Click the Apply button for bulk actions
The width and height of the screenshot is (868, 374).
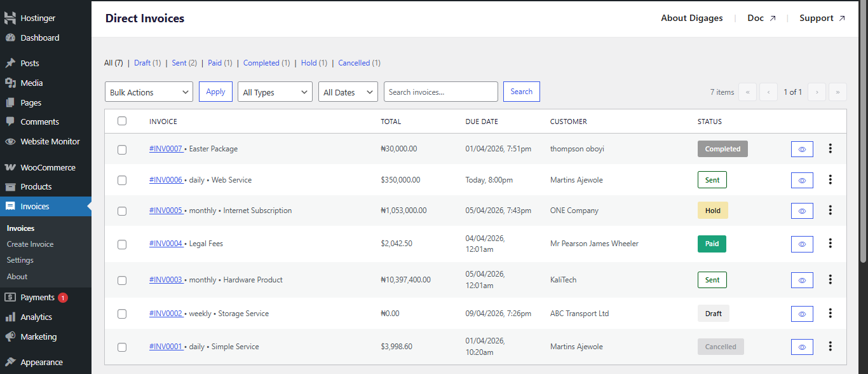click(x=215, y=91)
